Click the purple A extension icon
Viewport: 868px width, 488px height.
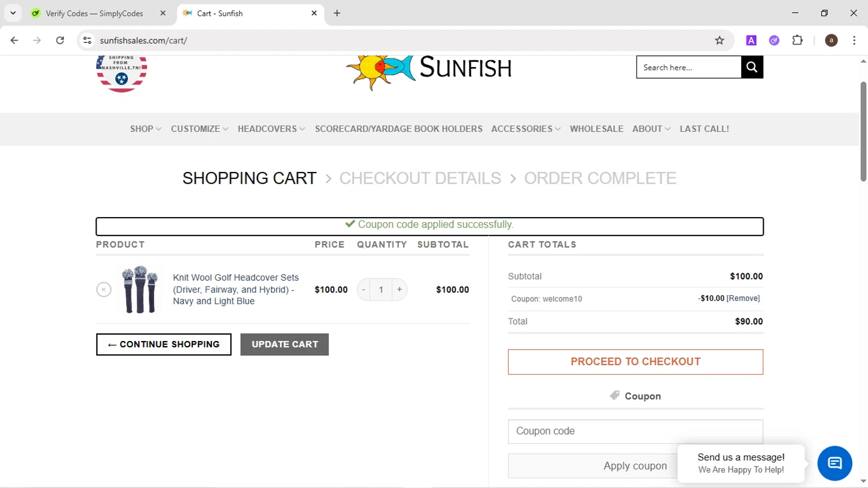pos(751,41)
